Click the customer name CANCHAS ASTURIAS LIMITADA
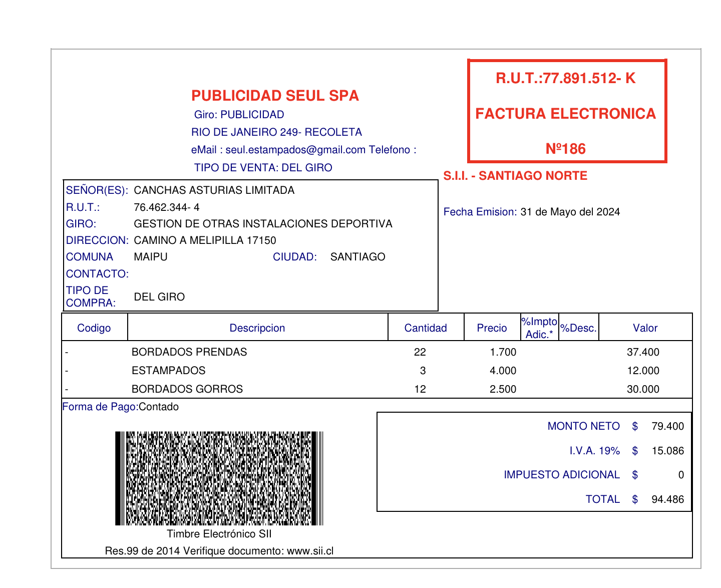This screenshot has width=721, height=588. [214, 190]
